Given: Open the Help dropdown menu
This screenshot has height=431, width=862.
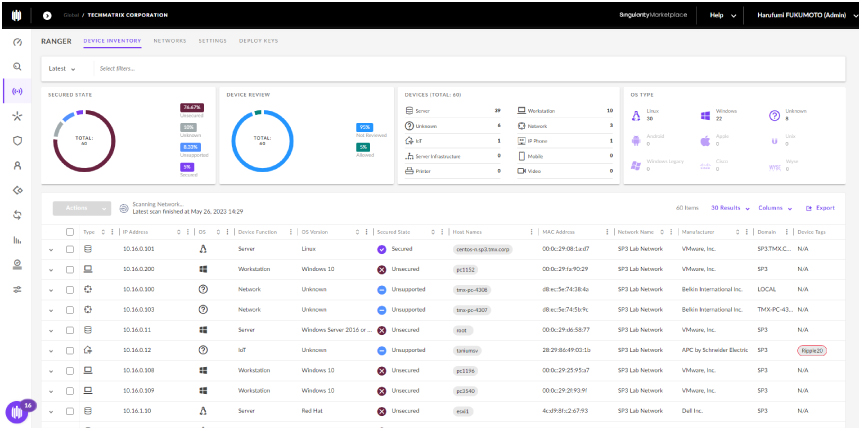Looking at the screenshot, I should tap(722, 15).
